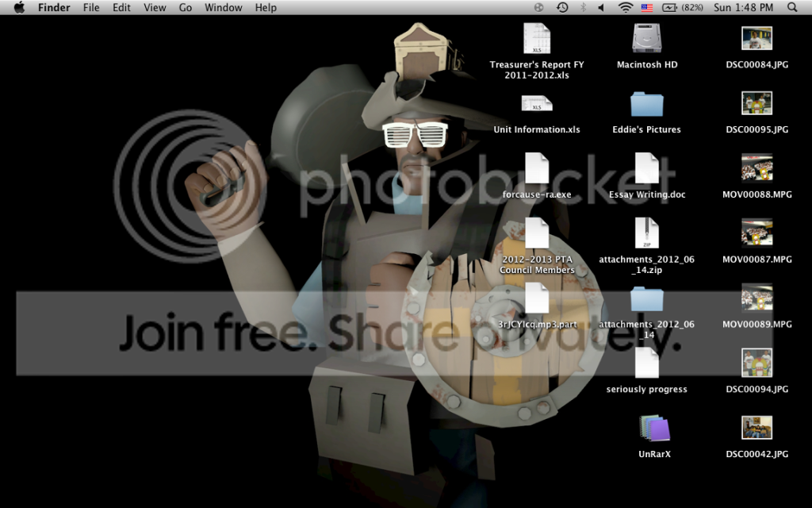812x508 pixels.
Task: Select the MOV00088.MPG video thumbnail
Action: [756, 168]
